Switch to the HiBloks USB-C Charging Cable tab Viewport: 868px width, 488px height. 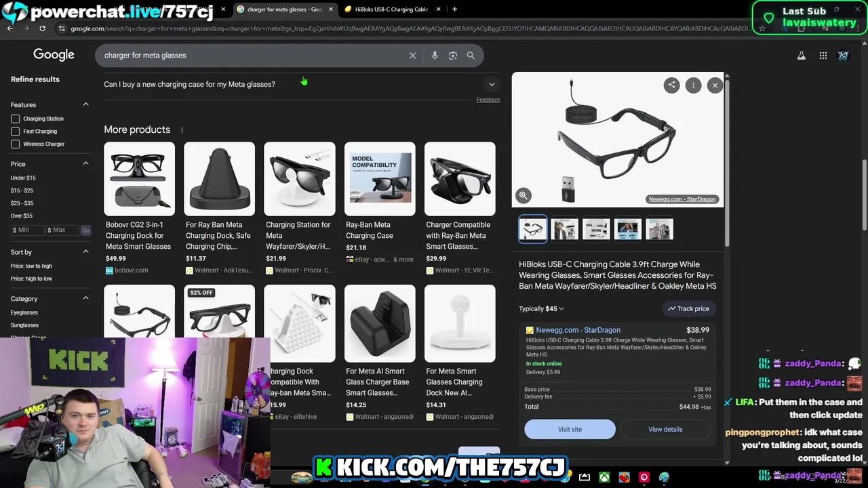pos(391,9)
